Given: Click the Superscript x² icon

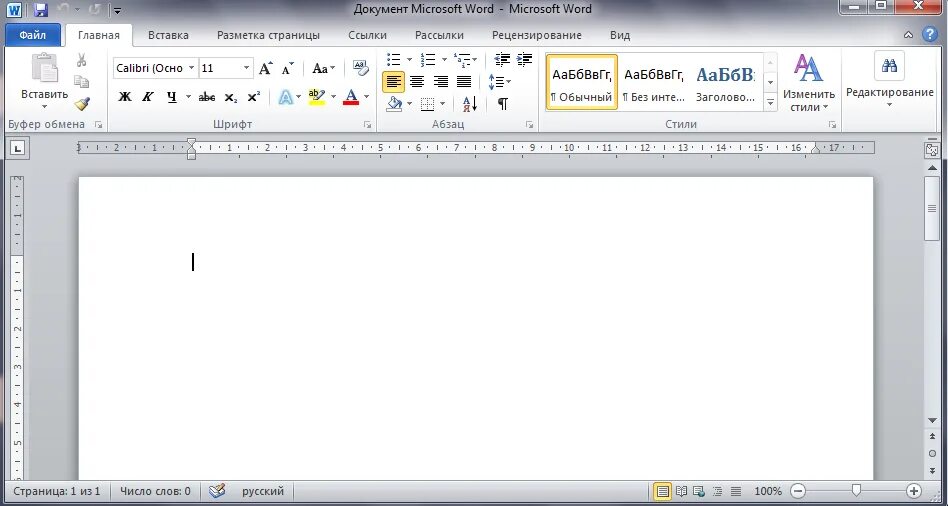Looking at the screenshot, I should (254, 97).
